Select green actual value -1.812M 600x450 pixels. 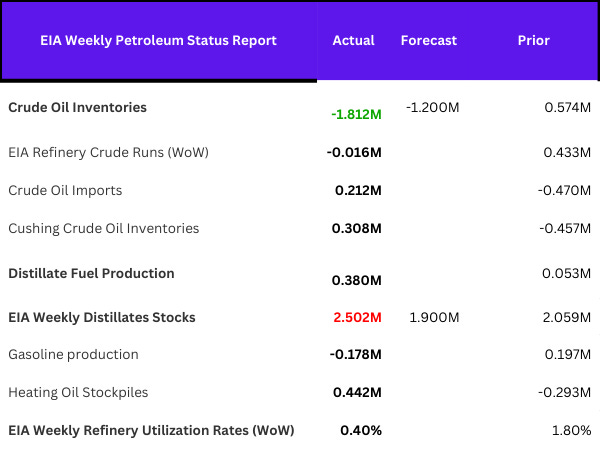click(x=356, y=114)
